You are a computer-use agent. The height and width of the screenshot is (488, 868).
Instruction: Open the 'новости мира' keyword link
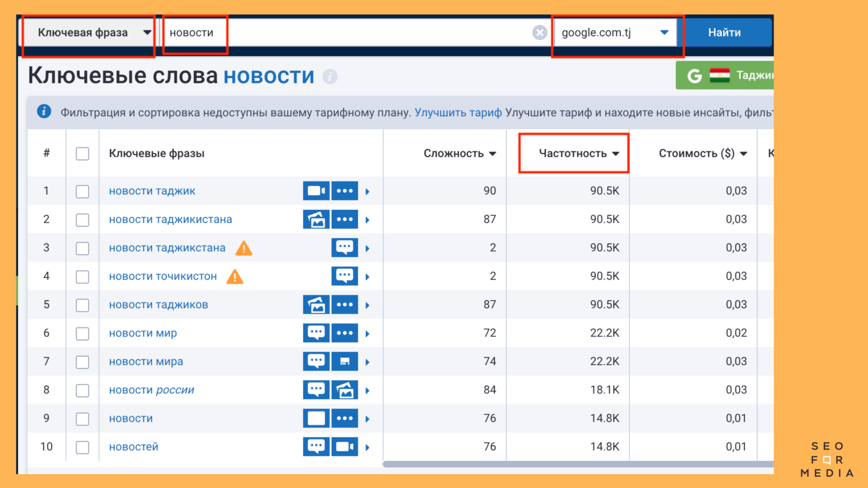point(146,362)
